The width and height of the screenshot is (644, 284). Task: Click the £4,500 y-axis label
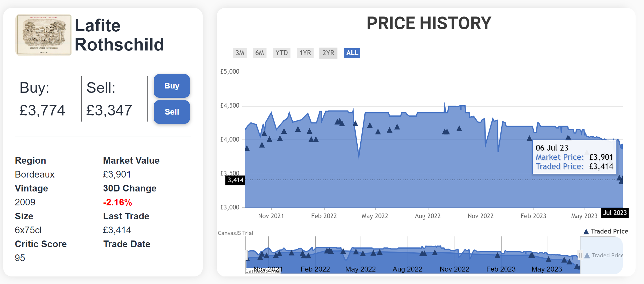(230, 106)
